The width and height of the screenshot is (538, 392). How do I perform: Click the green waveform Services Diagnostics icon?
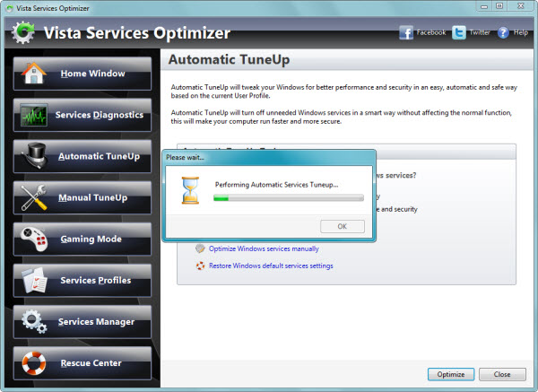tap(33, 115)
